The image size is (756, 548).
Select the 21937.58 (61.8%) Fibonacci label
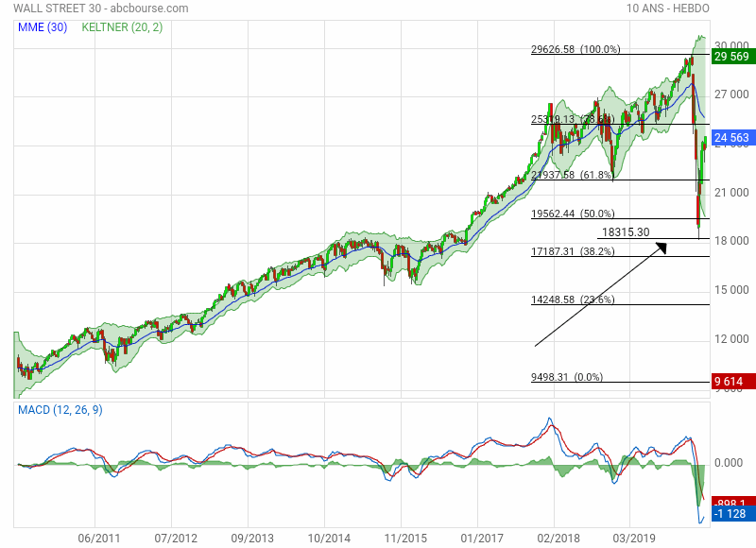pyautogui.click(x=572, y=175)
